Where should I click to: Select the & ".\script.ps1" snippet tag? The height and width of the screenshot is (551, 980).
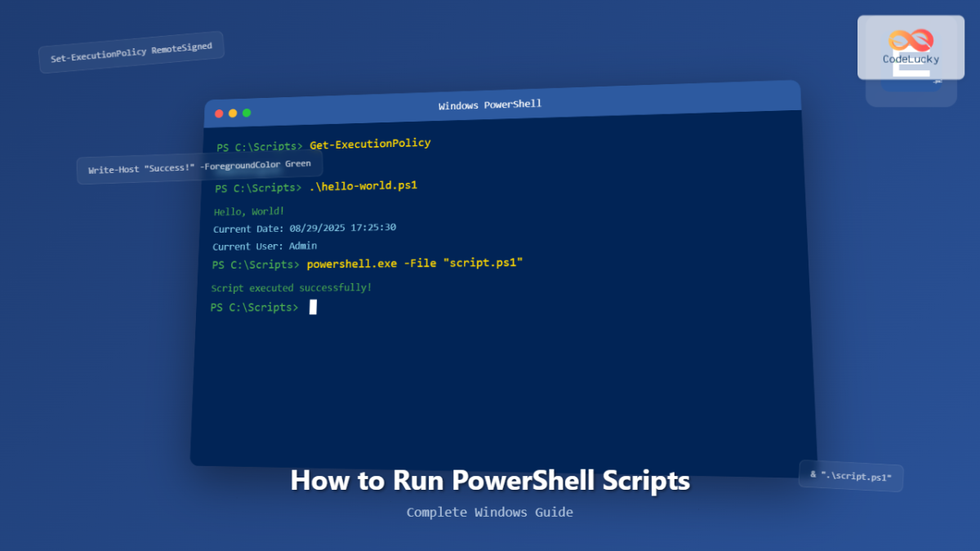851,476
